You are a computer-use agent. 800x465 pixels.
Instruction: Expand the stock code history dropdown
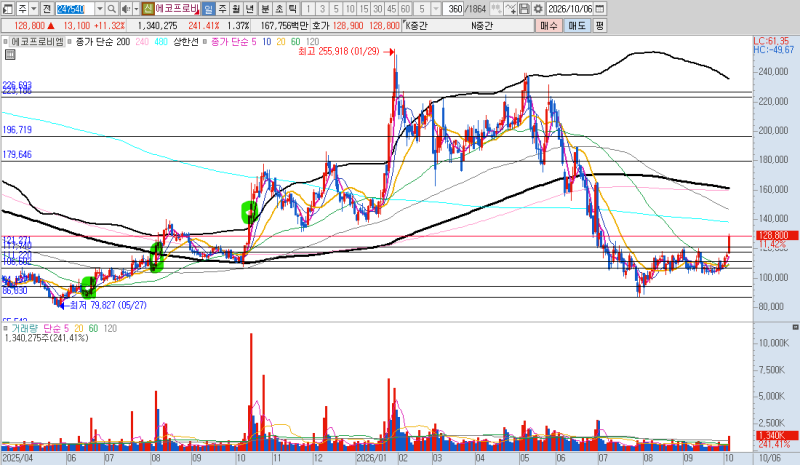[x=99, y=9]
